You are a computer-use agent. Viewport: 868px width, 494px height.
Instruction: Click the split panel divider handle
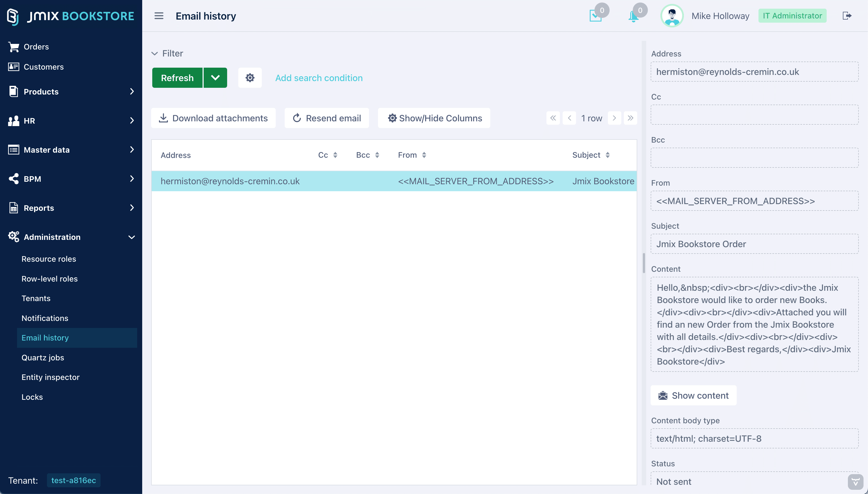(644, 263)
